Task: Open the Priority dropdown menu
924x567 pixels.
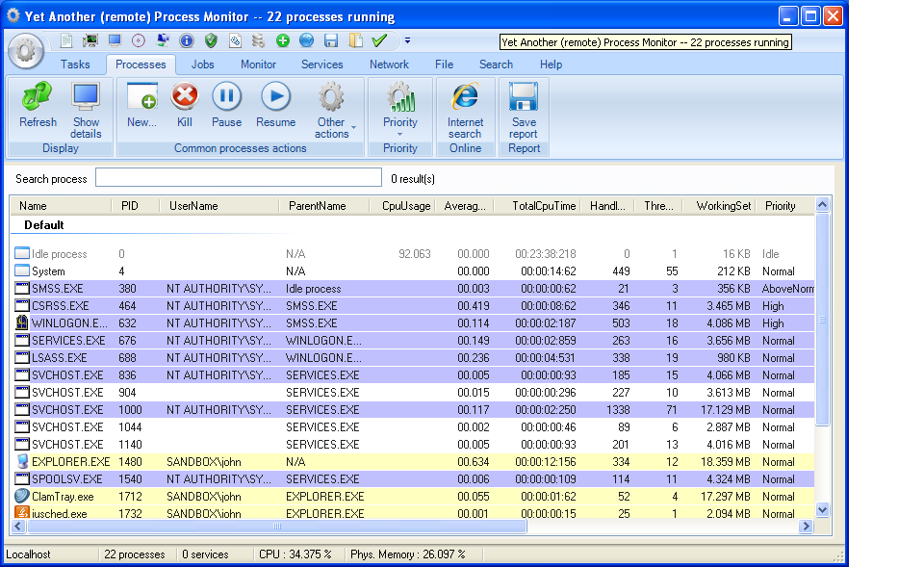Action: click(400, 110)
